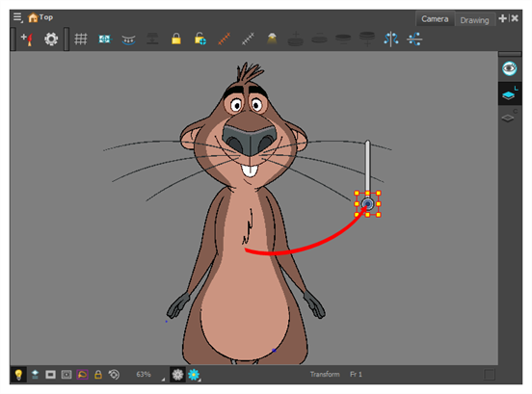Image resolution: width=532 pixels, height=394 pixels.
Task: Switch to the Drawing tab
Action: point(474,20)
